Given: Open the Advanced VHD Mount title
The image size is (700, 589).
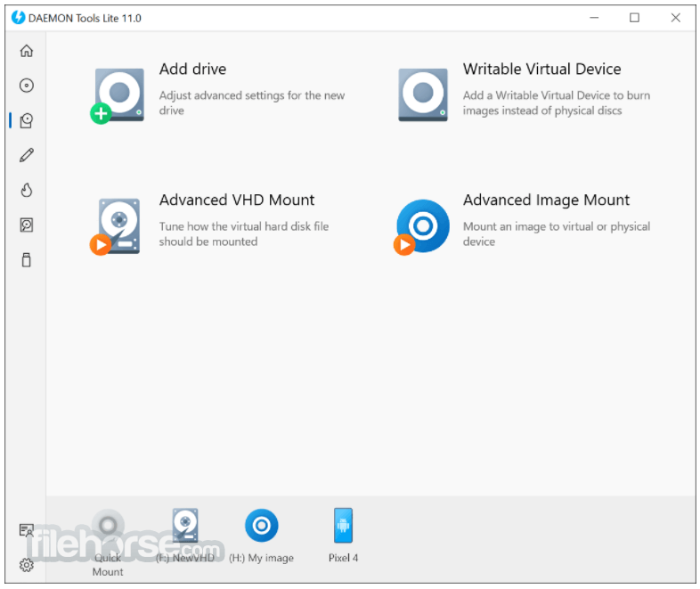Looking at the screenshot, I should pyautogui.click(x=237, y=200).
